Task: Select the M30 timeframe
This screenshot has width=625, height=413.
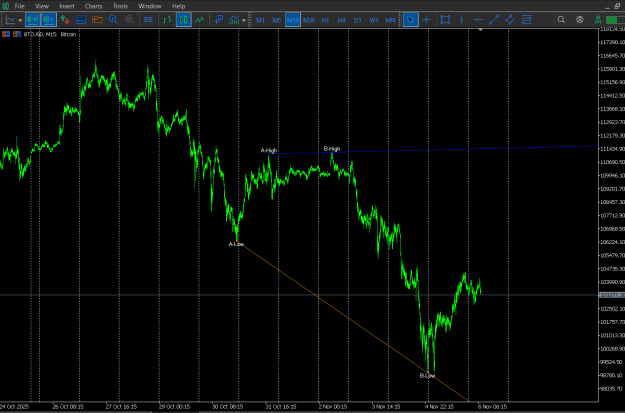Action: (x=309, y=20)
